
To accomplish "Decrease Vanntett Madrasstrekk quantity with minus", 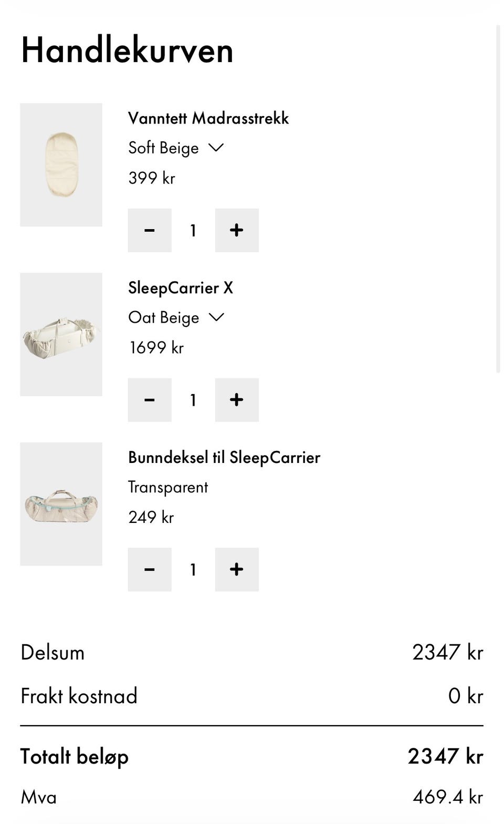I will [x=150, y=230].
